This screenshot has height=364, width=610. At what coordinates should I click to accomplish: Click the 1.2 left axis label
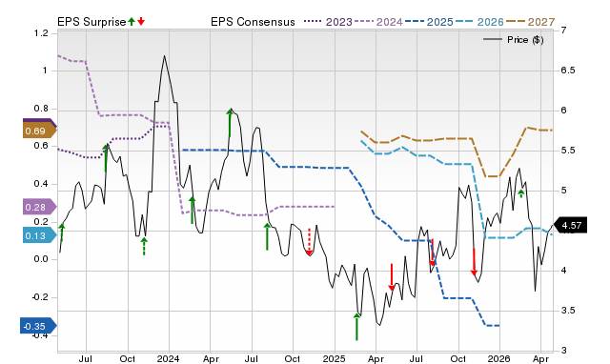(x=41, y=33)
